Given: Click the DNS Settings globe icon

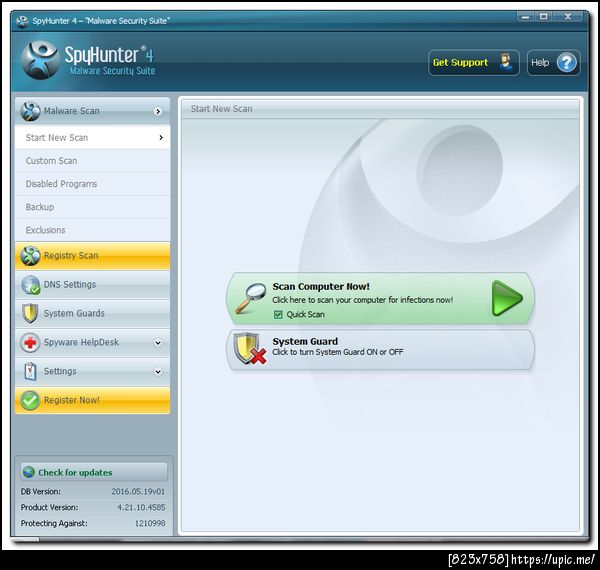Looking at the screenshot, I should coord(30,285).
